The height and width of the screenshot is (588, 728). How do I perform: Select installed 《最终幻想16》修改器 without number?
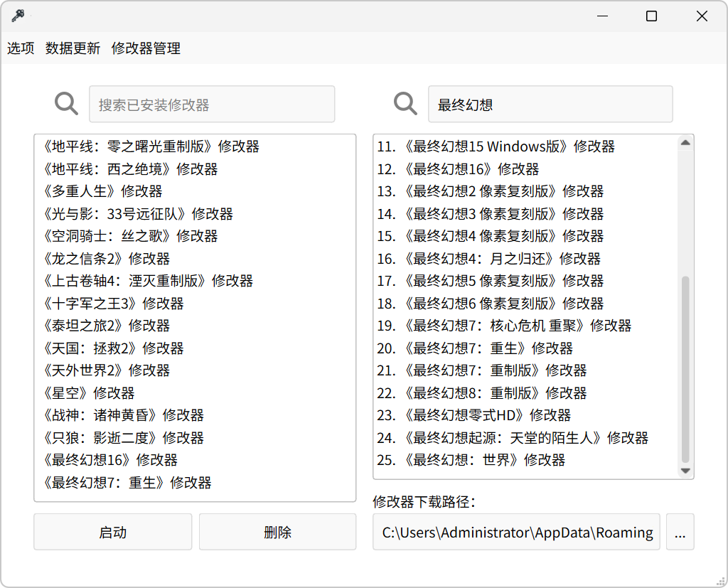coord(195,460)
